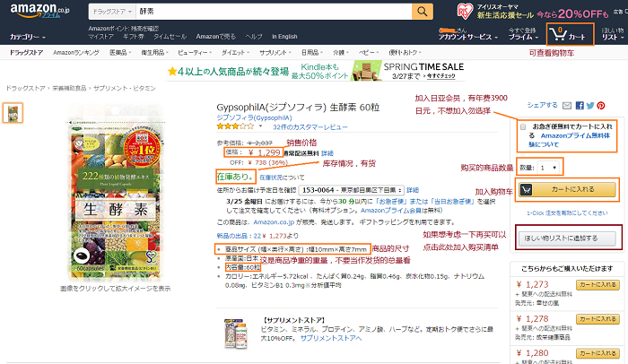Open the supplement store product image
The height and width of the screenshot is (364, 628).
(235, 334)
